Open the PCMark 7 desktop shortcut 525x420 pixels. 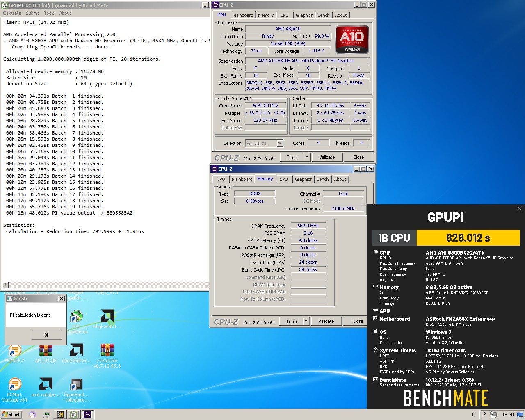click(14, 352)
